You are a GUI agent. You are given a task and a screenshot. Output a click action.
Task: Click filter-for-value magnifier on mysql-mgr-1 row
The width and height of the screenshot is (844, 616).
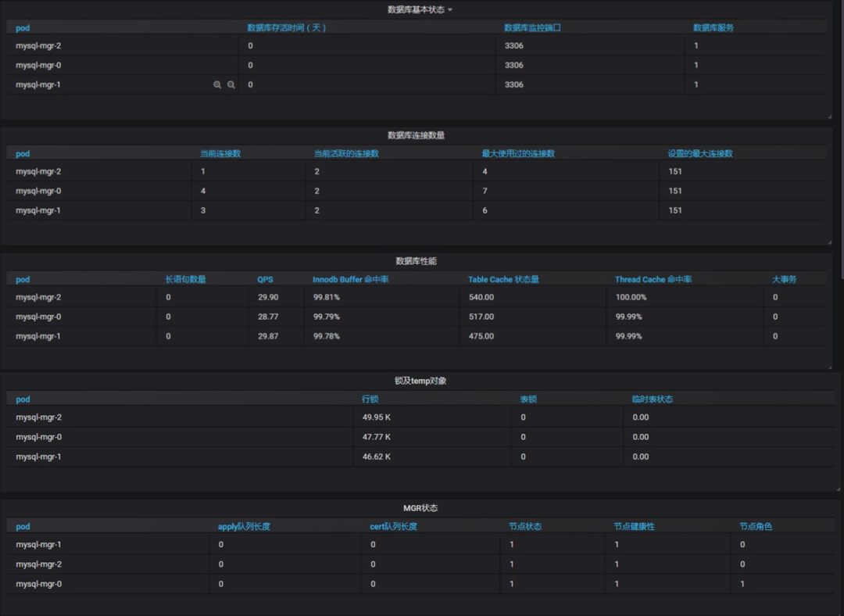click(x=217, y=84)
